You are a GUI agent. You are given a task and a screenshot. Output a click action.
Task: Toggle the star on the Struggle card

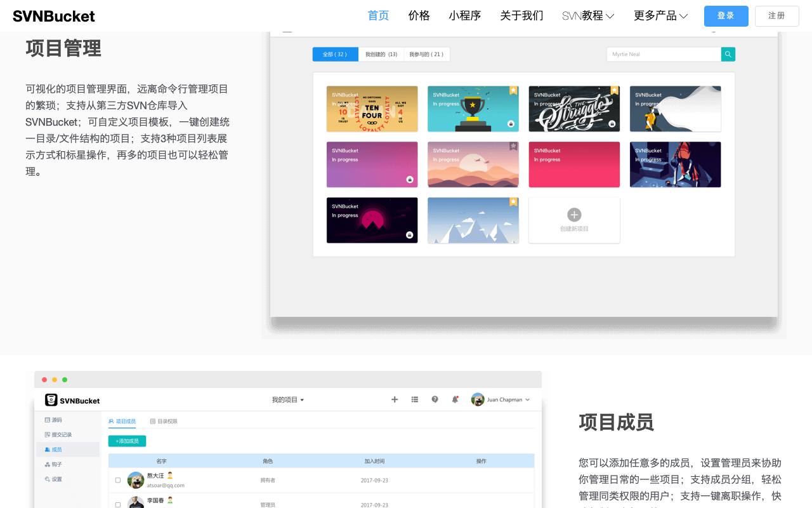[x=614, y=90]
